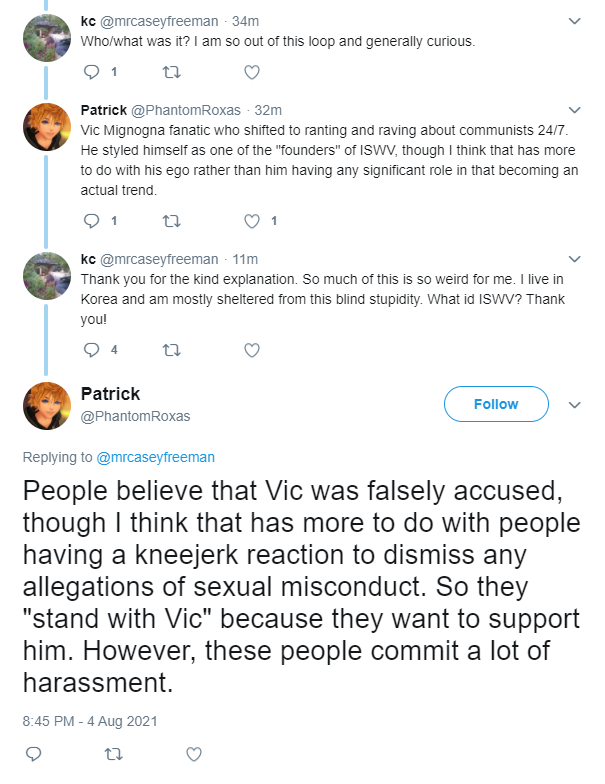Viewport: 605px width, 784px height.
Task: Open the 8:45 PM - 4 Aug 2021 timestamp
Action: coord(90,721)
